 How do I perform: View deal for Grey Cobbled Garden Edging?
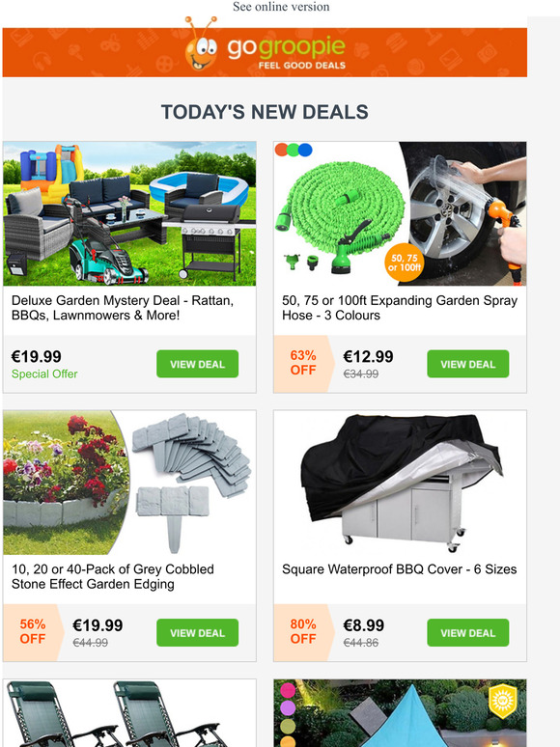coord(197,633)
